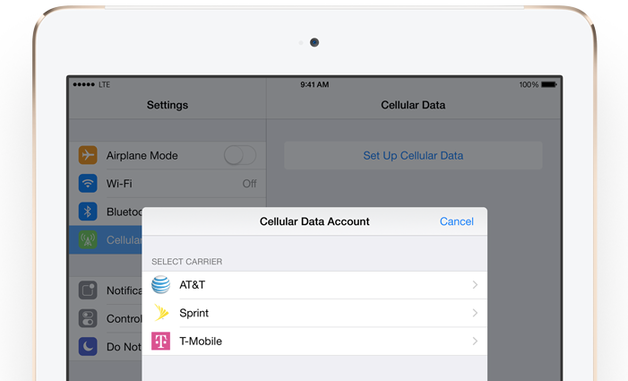
Task: Click the Sprint yellow logo
Action: (x=161, y=313)
